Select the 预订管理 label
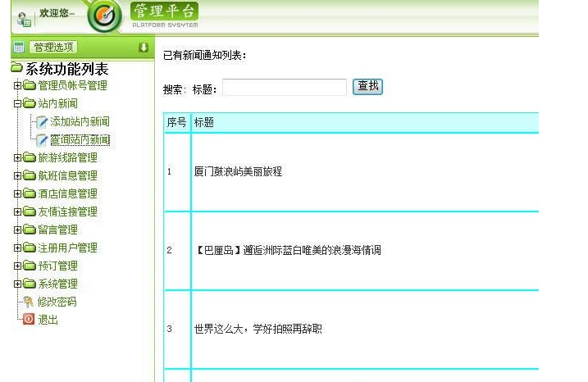This screenshot has height=382, width=588. point(57,266)
